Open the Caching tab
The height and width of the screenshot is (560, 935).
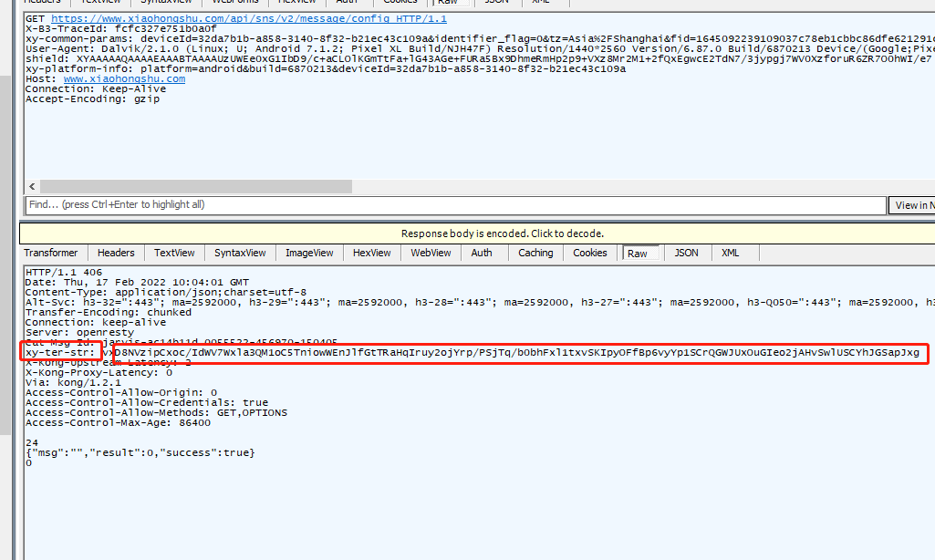535,253
